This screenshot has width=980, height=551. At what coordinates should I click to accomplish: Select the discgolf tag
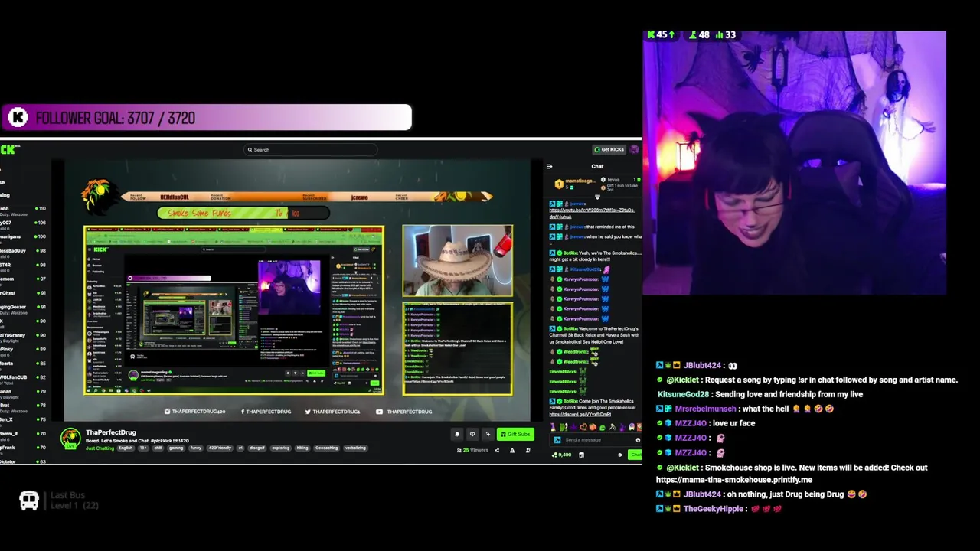257,448
